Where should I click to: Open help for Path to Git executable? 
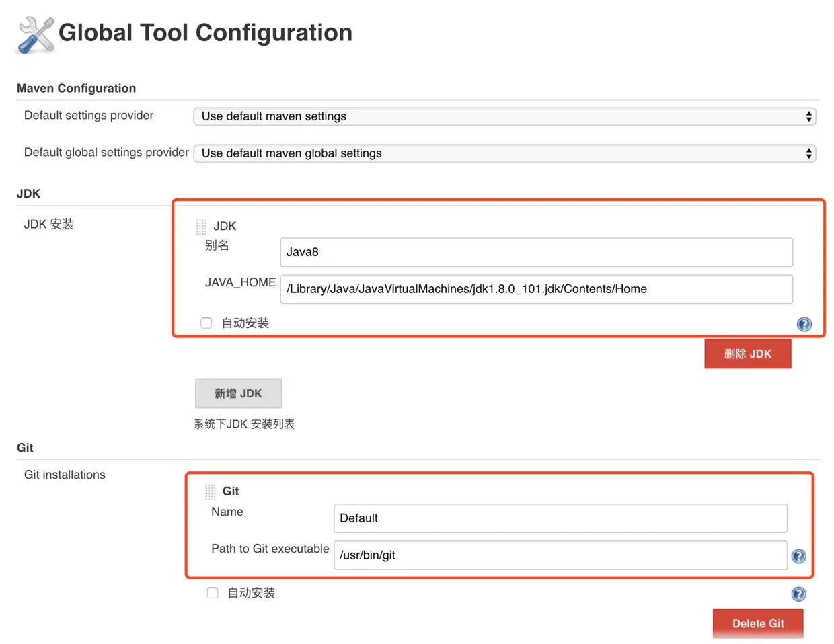[798, 556]
